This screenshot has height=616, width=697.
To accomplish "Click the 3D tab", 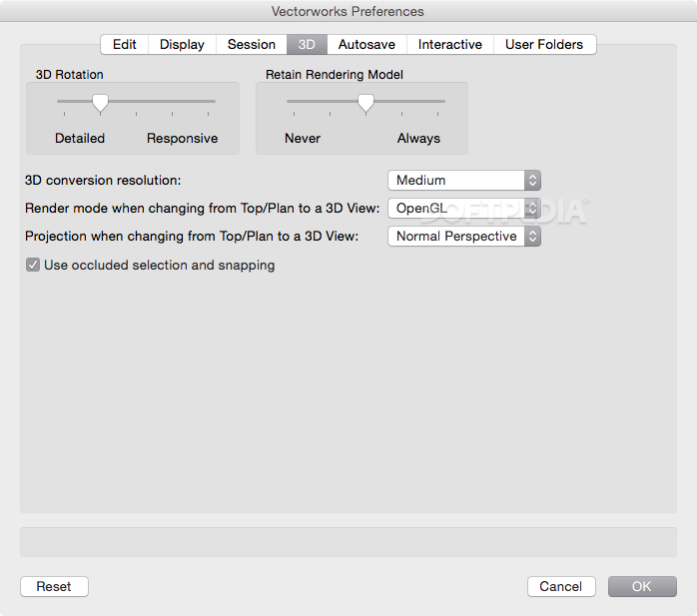I will click(307, 45).
